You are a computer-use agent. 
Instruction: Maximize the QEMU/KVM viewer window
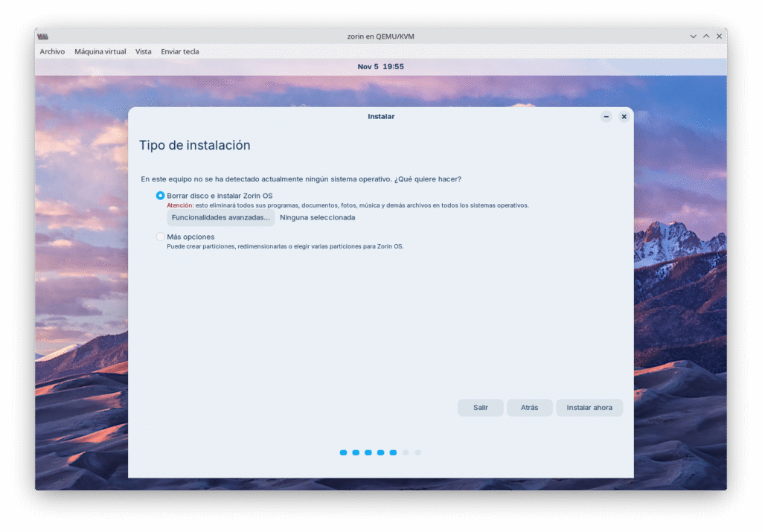pos(706,36)
